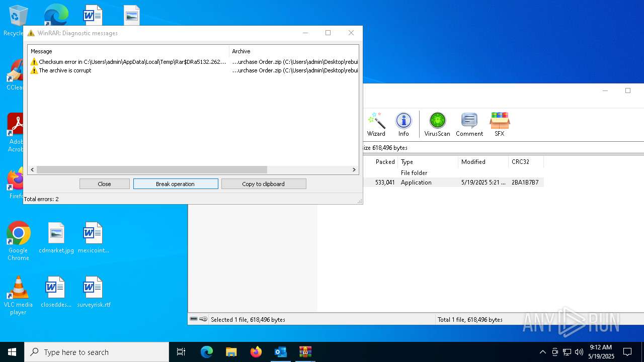Open Task View on the taskbar
The width and height of the screenshot is (644, 362).
click(181, 352)
